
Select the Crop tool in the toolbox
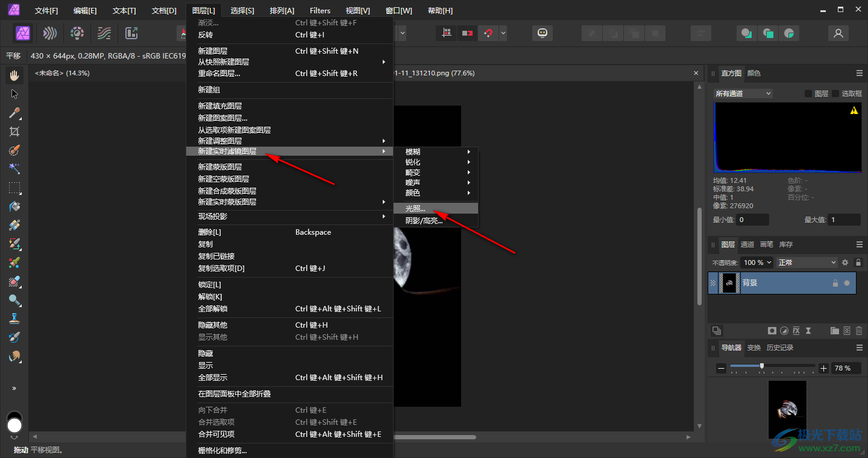coord(14,132)
